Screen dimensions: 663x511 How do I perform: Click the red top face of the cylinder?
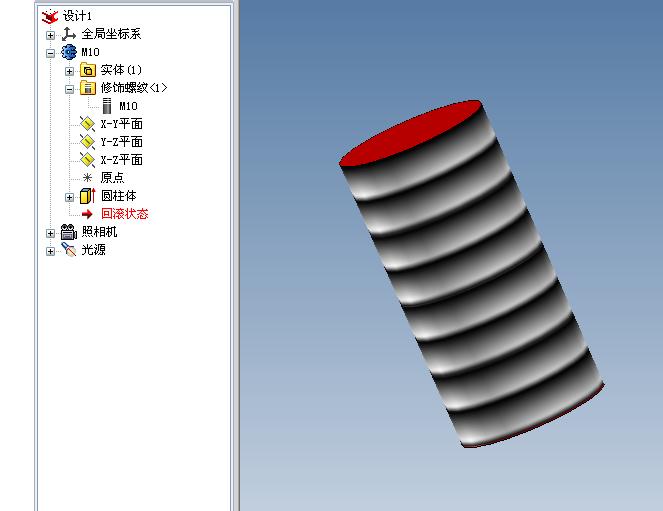[412, 133]
